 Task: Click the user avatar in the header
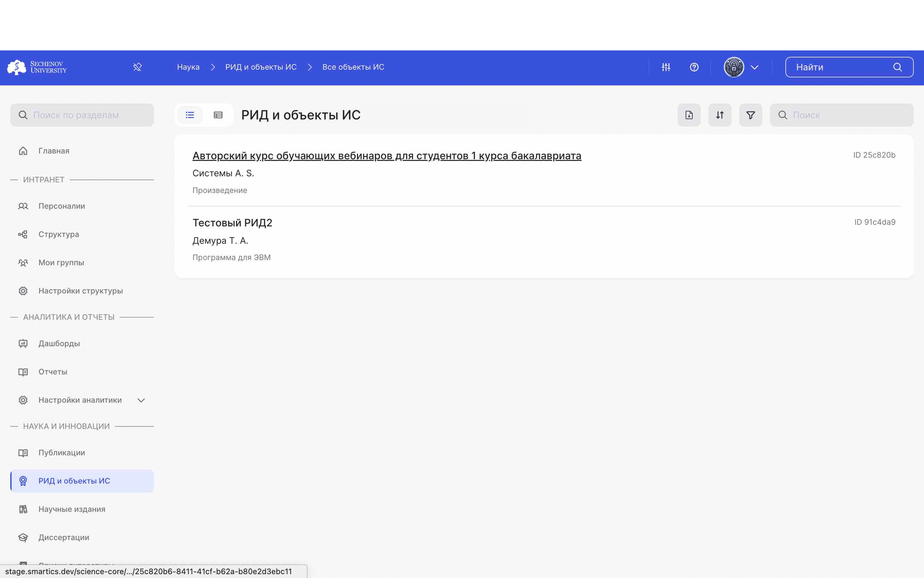pos(734,67)
